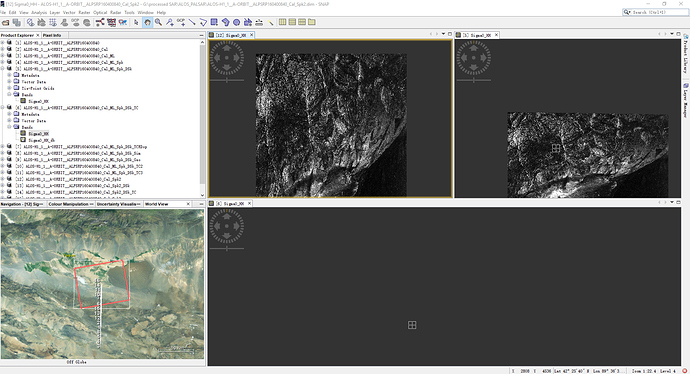Switch to Pixel Info tab
The width and height of the screenshot is (690, 374).
tap(52, 35)
